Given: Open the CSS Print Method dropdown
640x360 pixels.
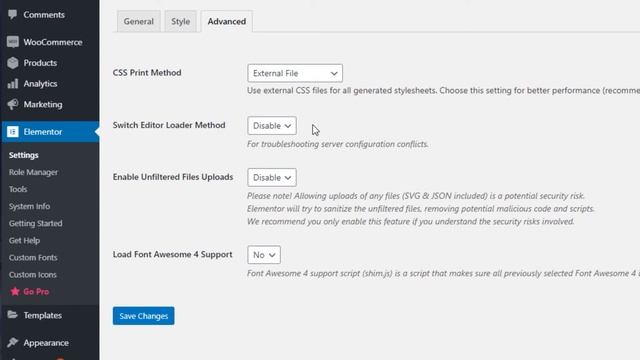Looking at the screenshot, I should click(x=295, y=73).
